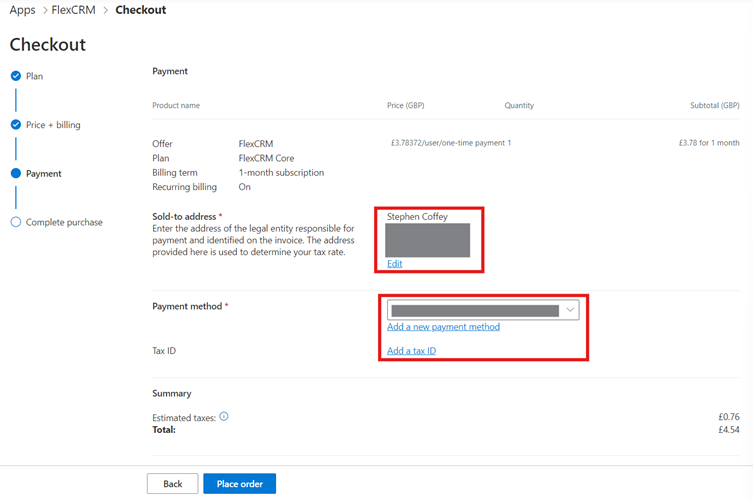Click the Price + billing checkmark icon
The height and width of the screenshot is (501, 753).
15,125
